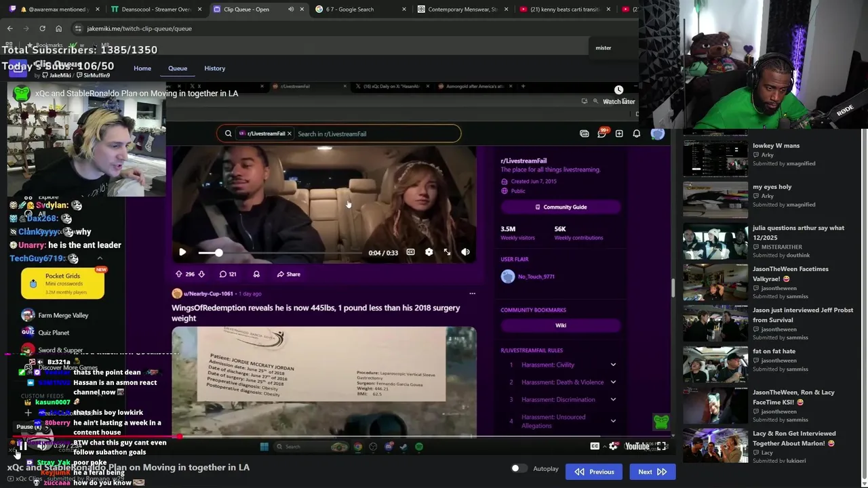Screen dimensions: 868x488
Task: Toggle the Autoplay switch
Action: click(519, 468)
